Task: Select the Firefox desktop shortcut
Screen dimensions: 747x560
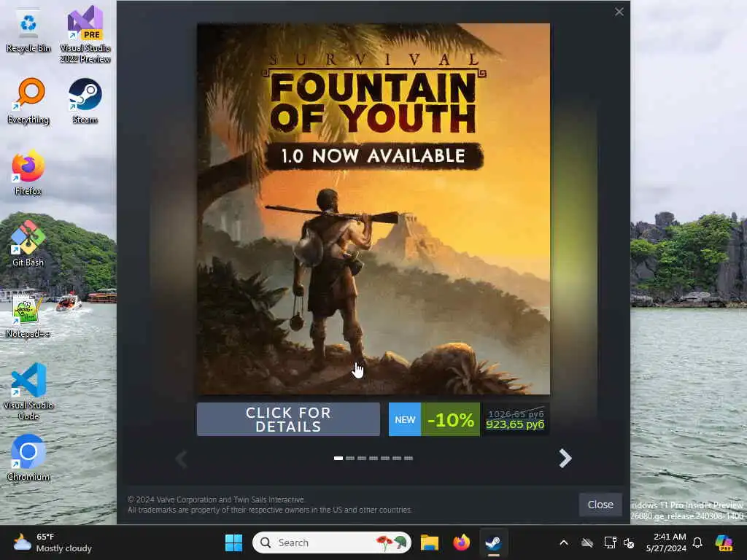Action: 28,172
